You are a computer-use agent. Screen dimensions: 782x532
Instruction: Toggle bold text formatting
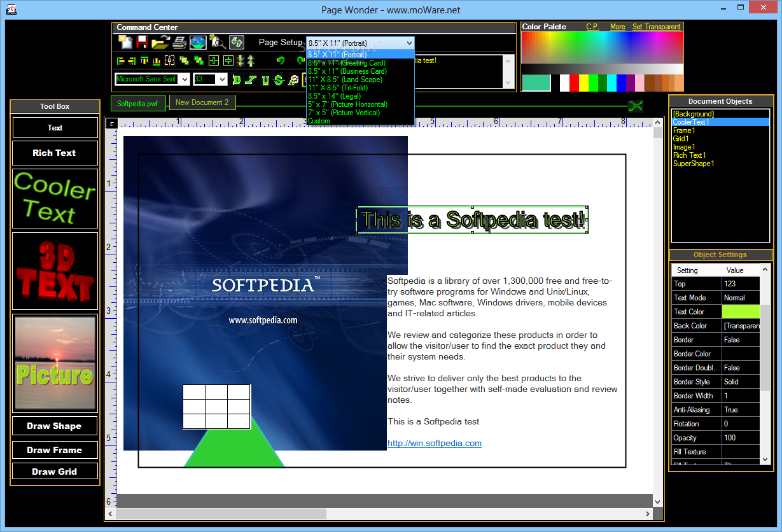pyautogui.click(x=236, y=80)
